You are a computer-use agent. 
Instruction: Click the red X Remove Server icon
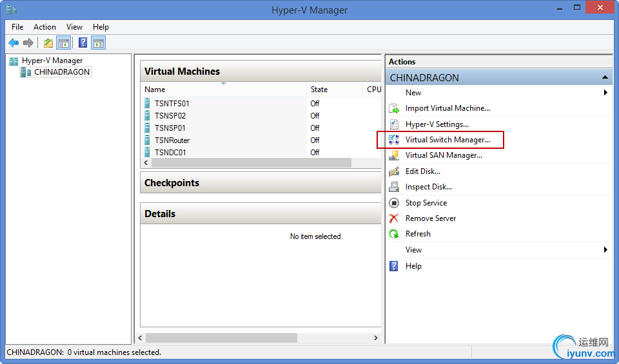394,218
